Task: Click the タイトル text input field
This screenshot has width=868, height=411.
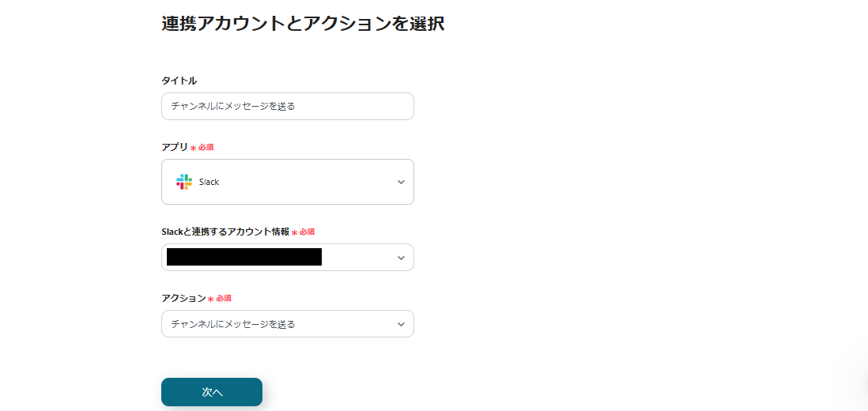Action: [x=287, y=106]
